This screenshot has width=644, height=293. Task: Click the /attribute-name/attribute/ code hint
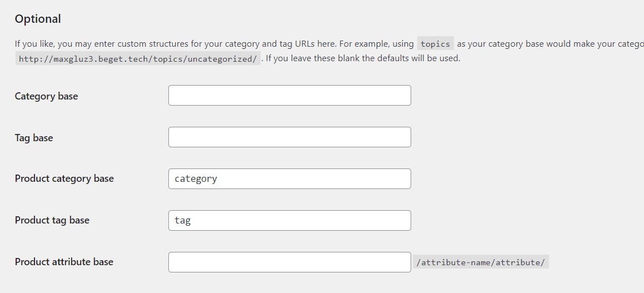tap(481, 262)
